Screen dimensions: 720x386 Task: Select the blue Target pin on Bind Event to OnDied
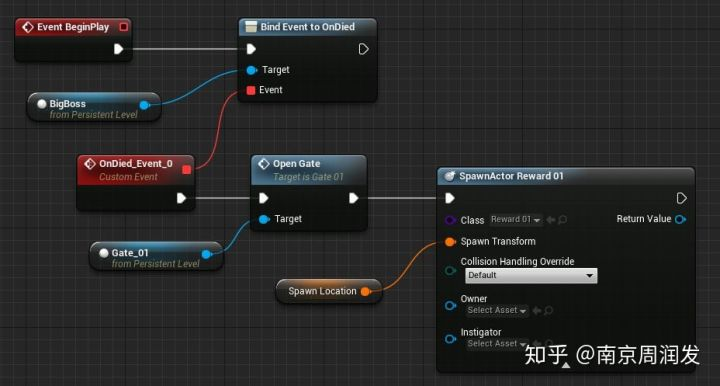click(251, 70)
